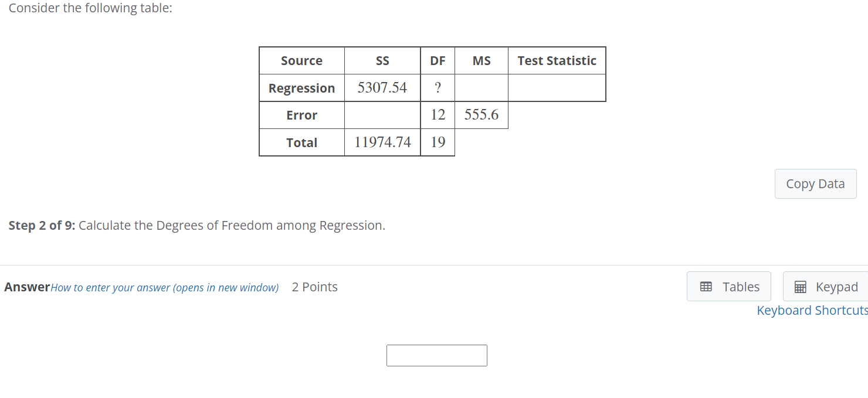Click the Regression row header

[x=301, y=88]
